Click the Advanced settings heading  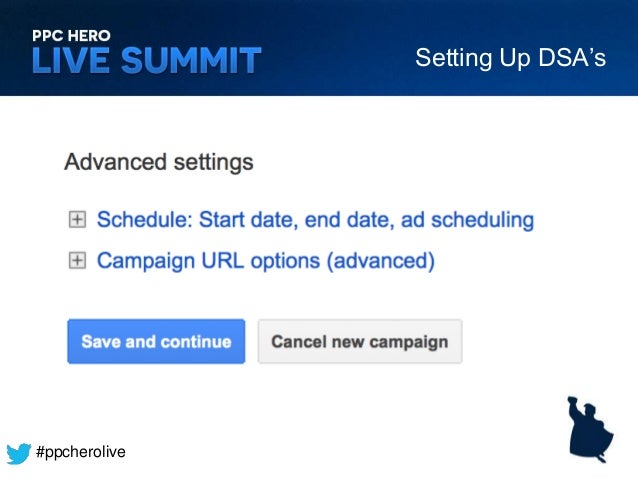coord(158,162)
